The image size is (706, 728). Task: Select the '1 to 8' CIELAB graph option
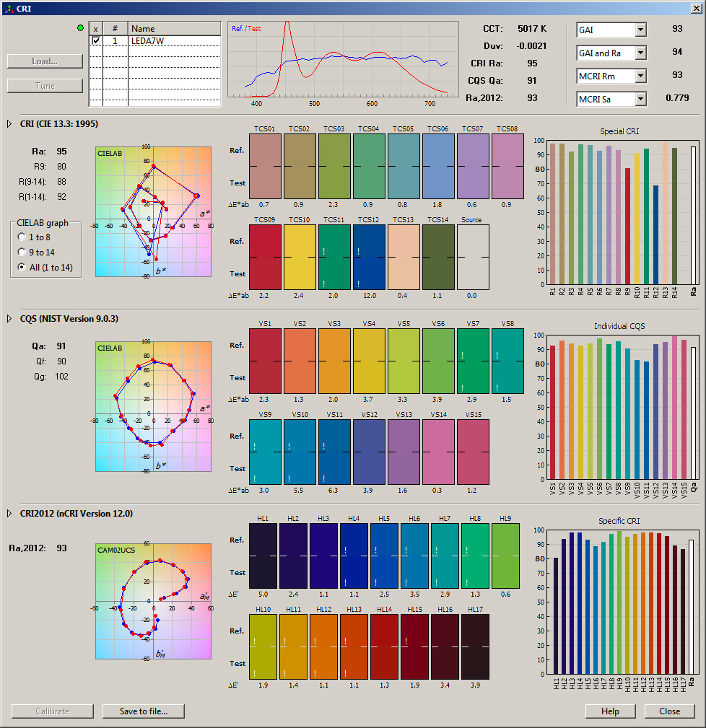(22, 237)
